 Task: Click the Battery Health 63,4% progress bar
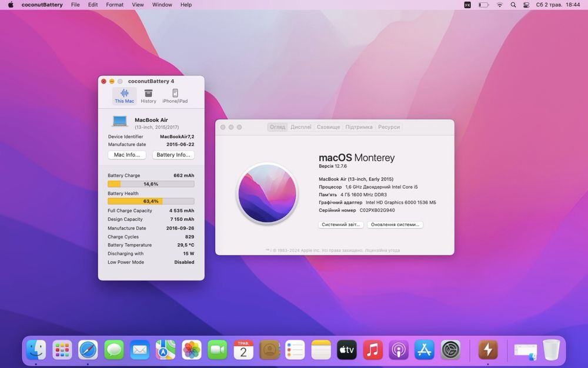coord(151,201)
